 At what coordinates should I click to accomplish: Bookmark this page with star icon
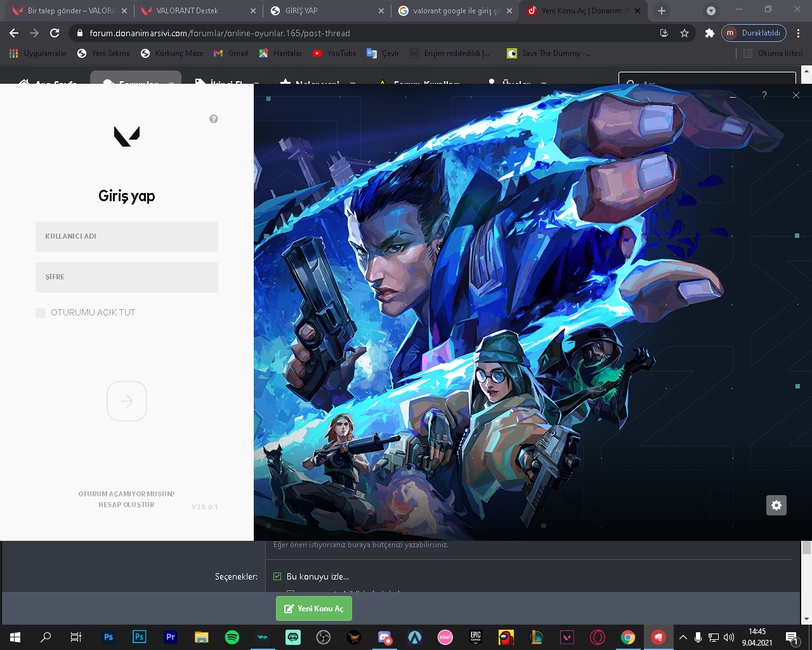(x=684, y=33)
